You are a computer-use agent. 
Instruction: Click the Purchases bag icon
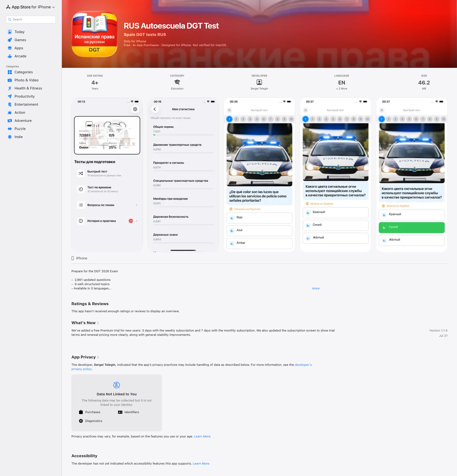click(81, 412)
